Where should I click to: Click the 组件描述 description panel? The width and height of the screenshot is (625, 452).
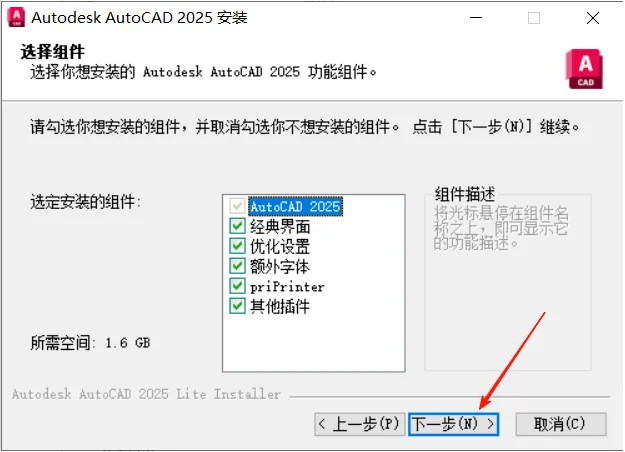pos(508,279)
